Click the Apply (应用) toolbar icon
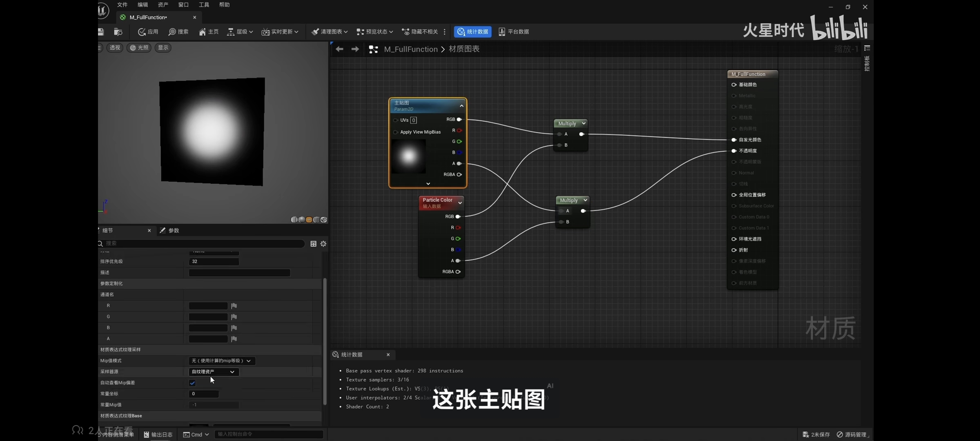This screenshot has height=441, width=980. point(142,32)
